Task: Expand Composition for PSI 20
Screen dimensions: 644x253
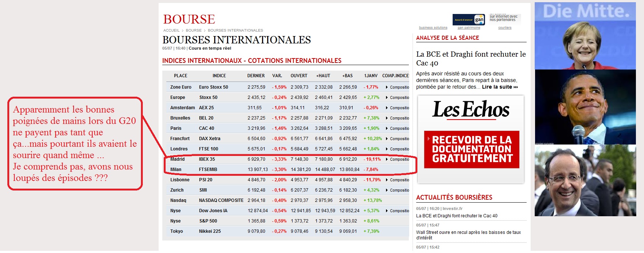Action: pos(397,180)
